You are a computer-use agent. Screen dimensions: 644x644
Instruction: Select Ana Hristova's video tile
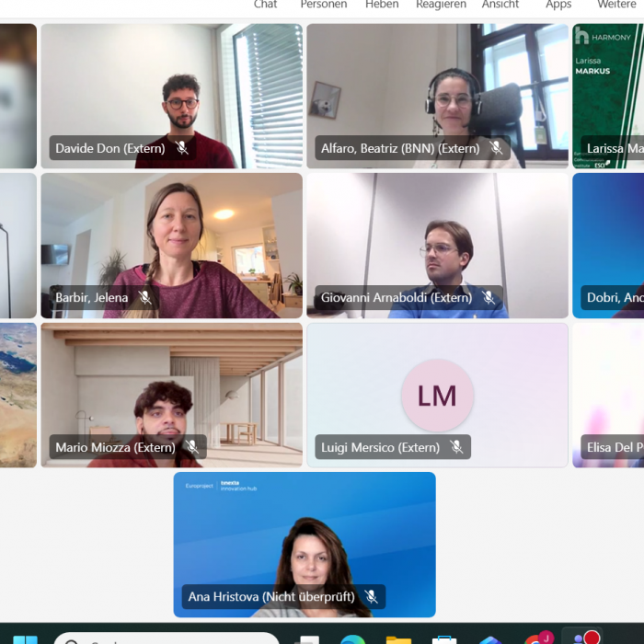pos(305,545)
